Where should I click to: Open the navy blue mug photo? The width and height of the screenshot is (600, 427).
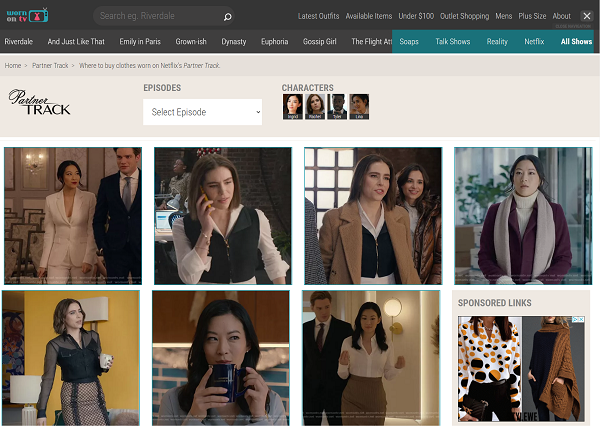pyautogui.click(x=221, y=358)
